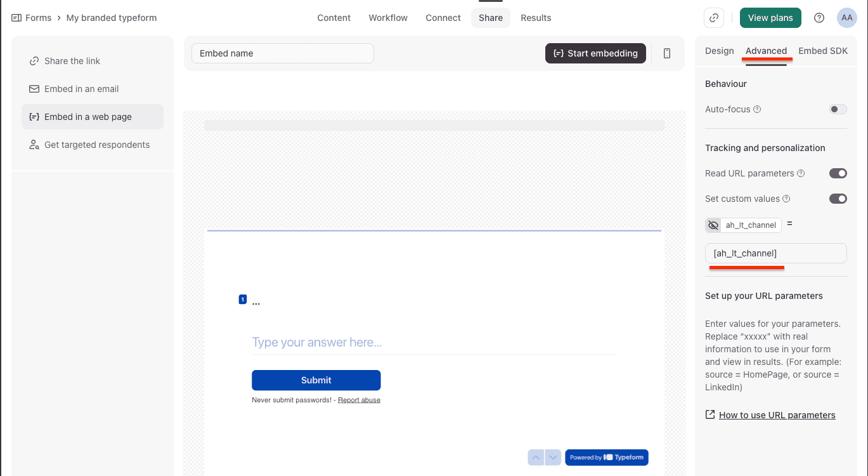Open the help question mark icon top right
The image size is (868, 476).
[819, 17]
